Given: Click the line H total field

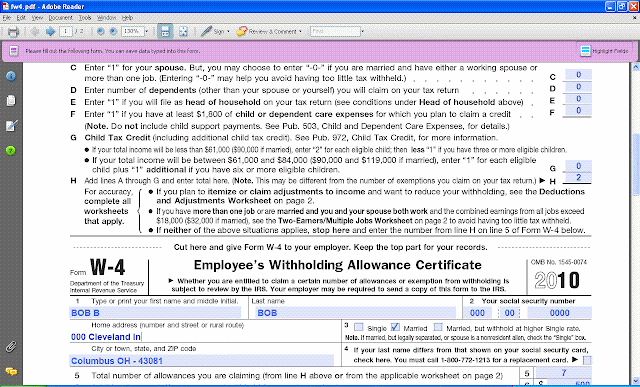Looking at the screenshot, I should [x=578, y=178].
